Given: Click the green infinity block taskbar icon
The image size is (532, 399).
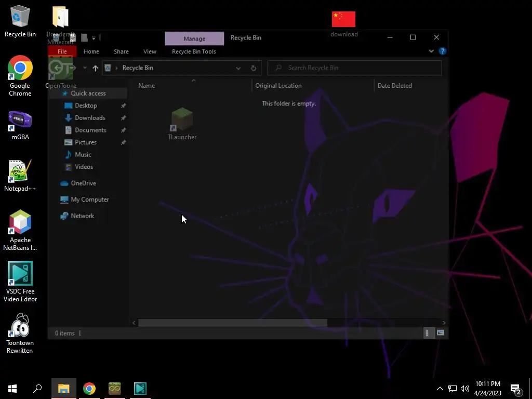Looking at the screenshot, I should coord(115,389).
